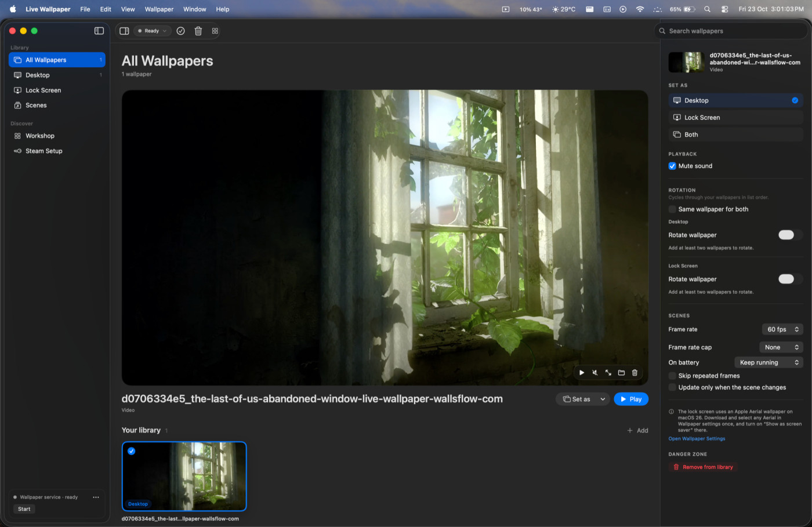Enable Skip repeated frames checkbox

tap(672, 376)
